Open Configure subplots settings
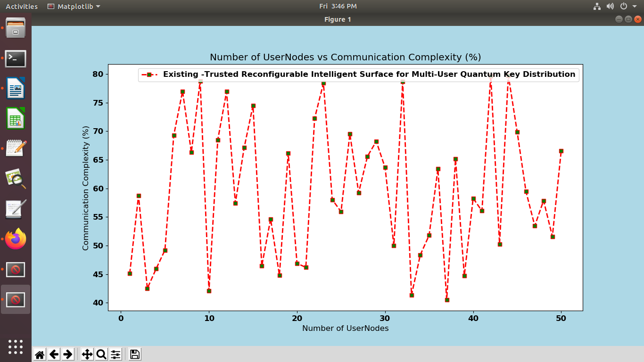Viewport: 644px width, 362px height. 116,354
